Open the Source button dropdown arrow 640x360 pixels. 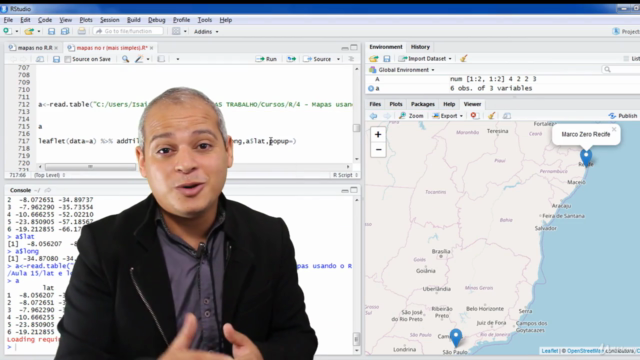[338, 59]
